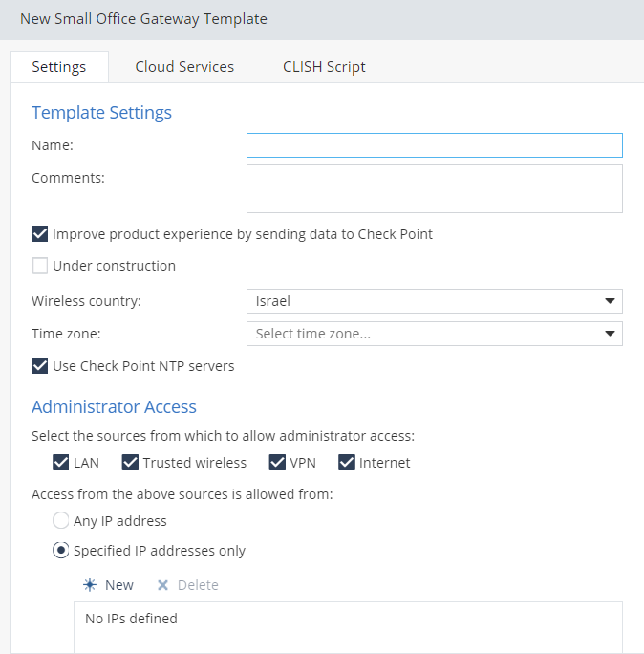Enable the Under construction checkbox

(39, 266)
